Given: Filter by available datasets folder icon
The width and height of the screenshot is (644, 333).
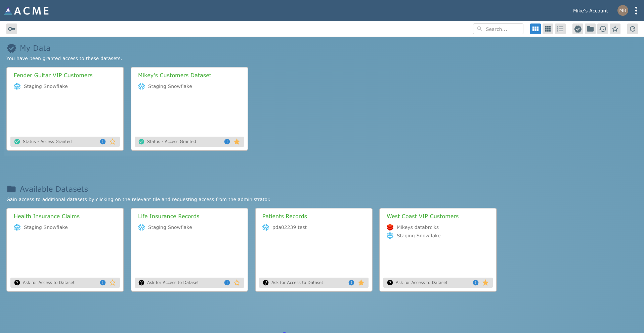Looking at the screenshot, I should pyautogui.click(x=590, y=29).
